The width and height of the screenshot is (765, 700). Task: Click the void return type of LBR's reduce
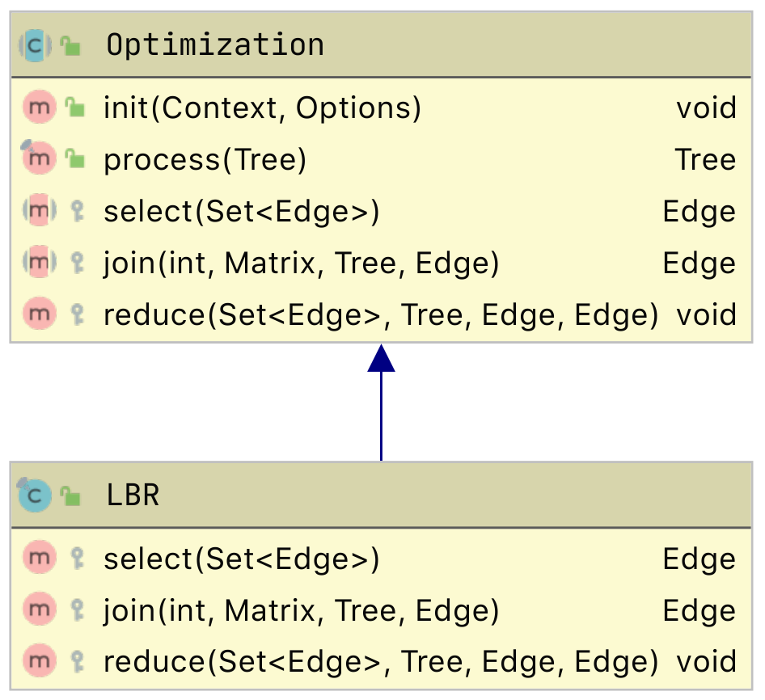click(x=706, y=663)
